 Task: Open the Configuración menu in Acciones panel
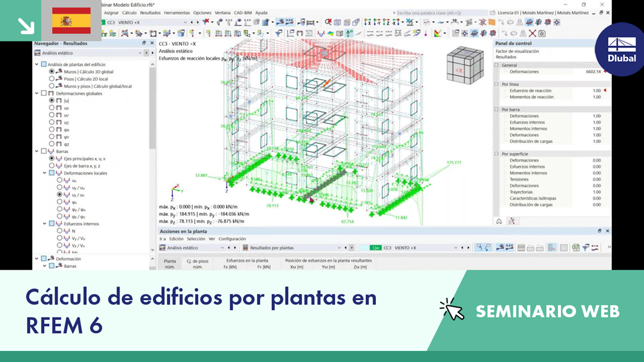pyautogui.click(x=232, y=239)
